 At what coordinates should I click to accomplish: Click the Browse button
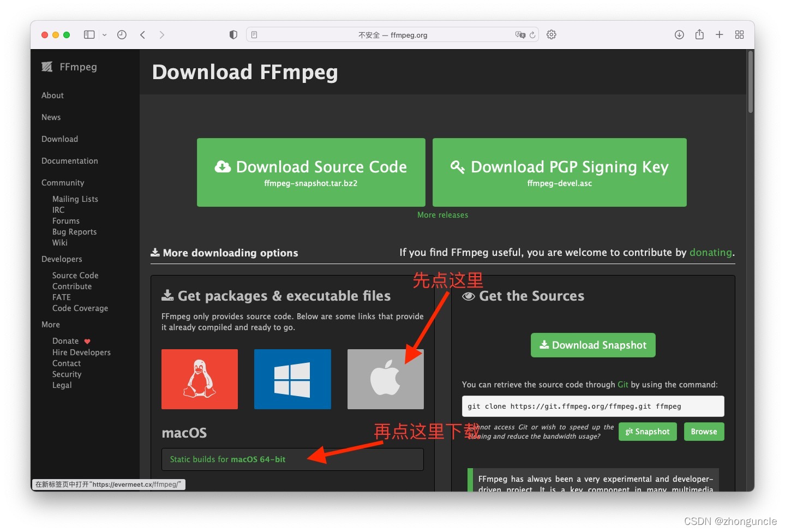click(x=704, y=432)
